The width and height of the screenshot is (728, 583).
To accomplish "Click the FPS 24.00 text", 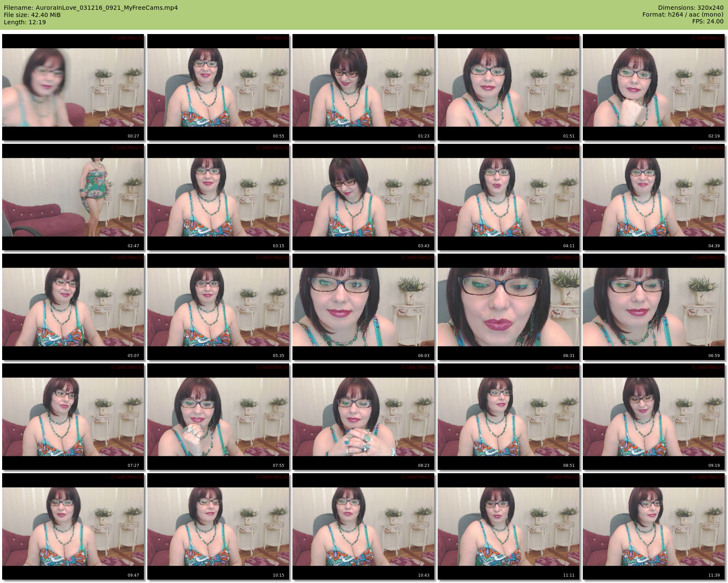I will tap(708, 21).
